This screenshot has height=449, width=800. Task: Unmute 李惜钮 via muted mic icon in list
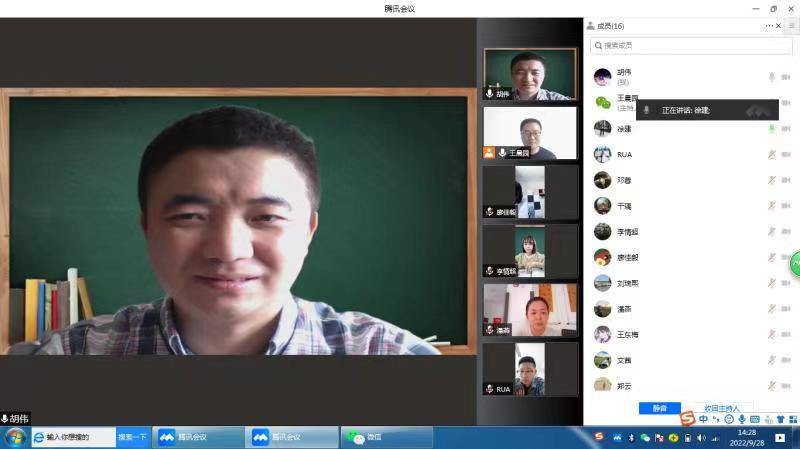[771, 232]
